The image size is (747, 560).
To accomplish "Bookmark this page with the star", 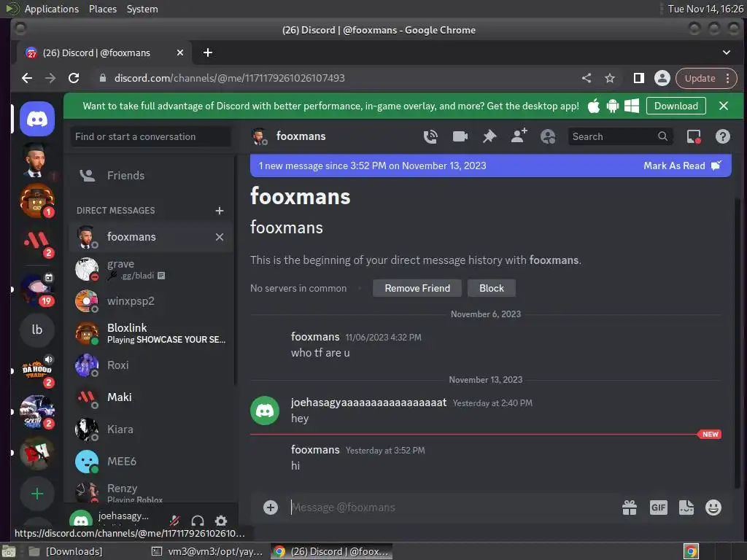I will (609, 78).
